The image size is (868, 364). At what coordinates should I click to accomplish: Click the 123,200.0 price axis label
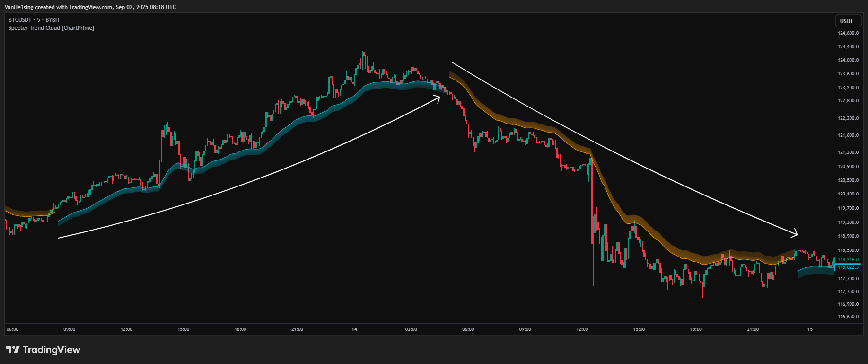848,88
